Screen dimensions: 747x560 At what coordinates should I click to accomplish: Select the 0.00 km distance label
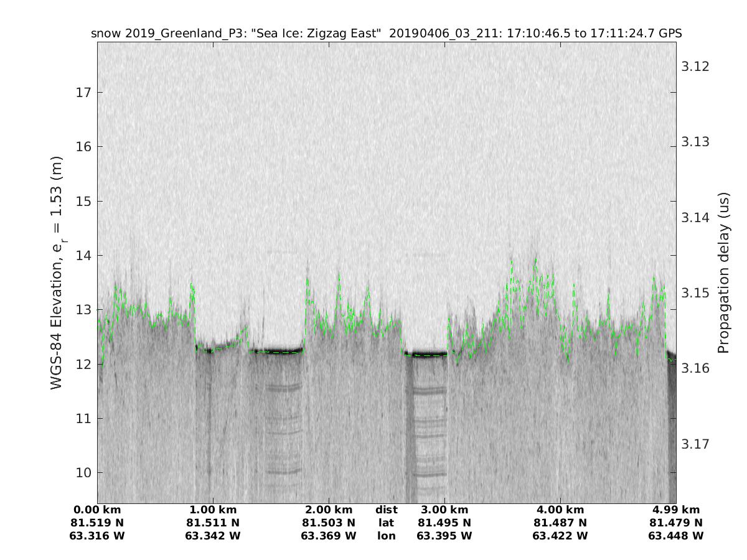pos(97,510)
